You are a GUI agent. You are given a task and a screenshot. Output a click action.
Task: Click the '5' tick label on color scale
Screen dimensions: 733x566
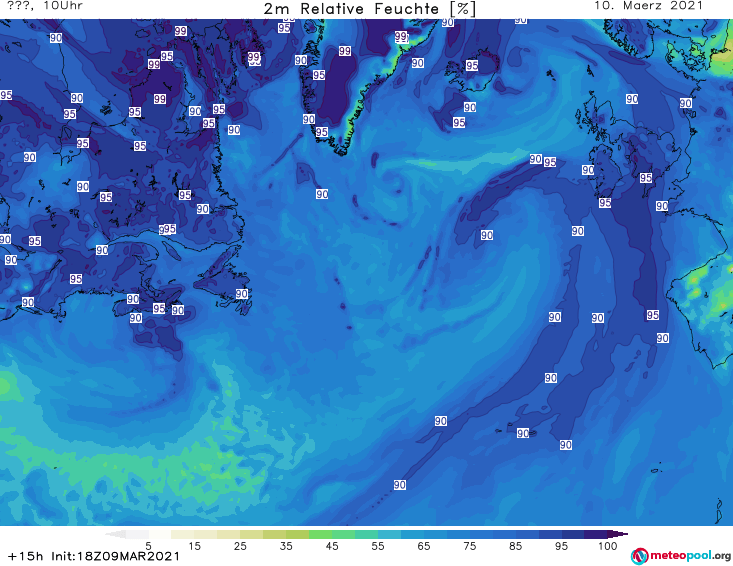(x=148, y=546)
